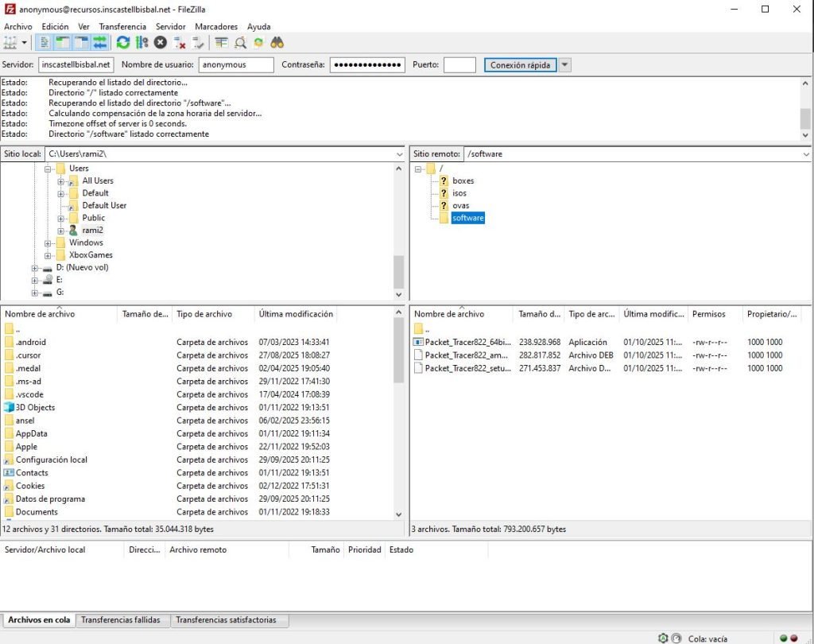Open the Transferencia menu

click(x=122, y=26)
